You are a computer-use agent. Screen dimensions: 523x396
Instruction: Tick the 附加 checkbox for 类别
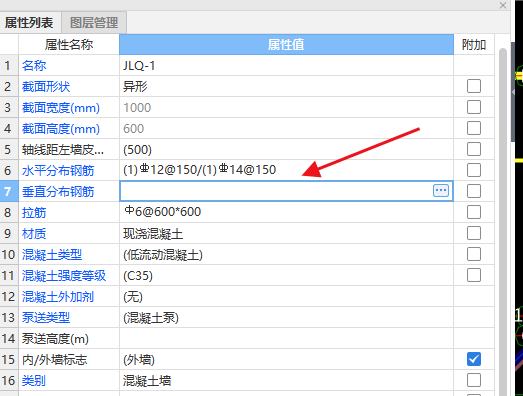474,380
